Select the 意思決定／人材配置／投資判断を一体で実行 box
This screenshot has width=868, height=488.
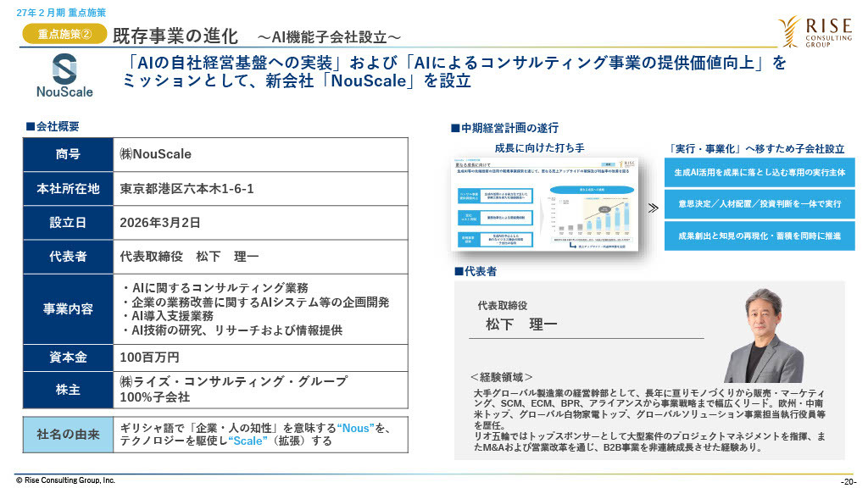pos(759,203)
